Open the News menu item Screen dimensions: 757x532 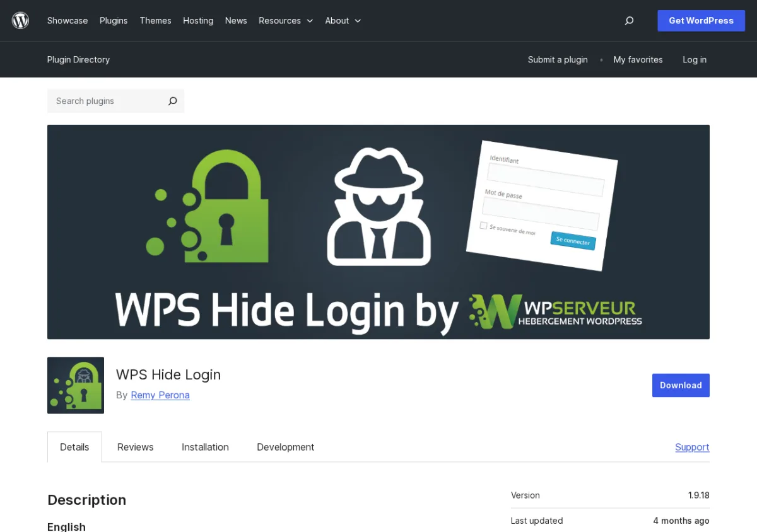tap(236, 21)
